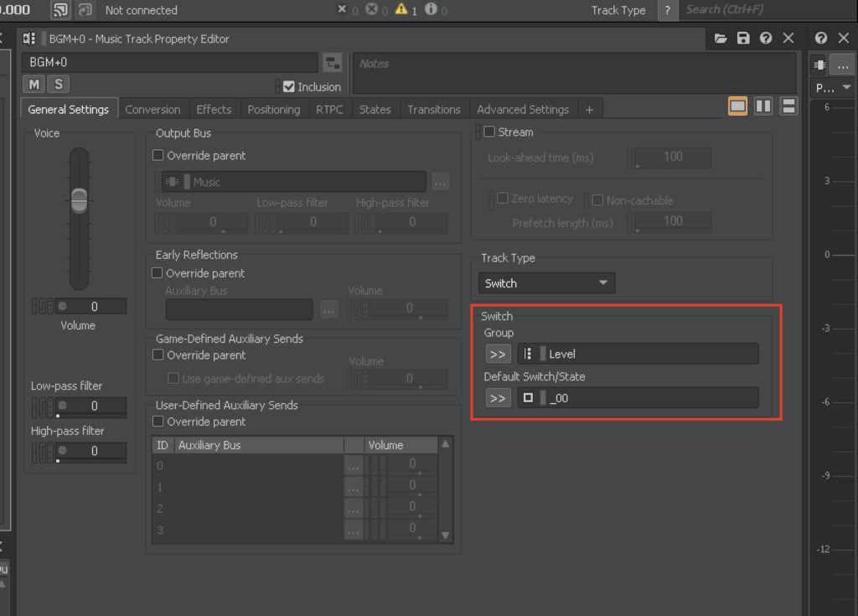Image resolution: width=858 pixels, height=616 pixels.
Task: Click the meter icon atop the right panel
Action: click(819, 65)
